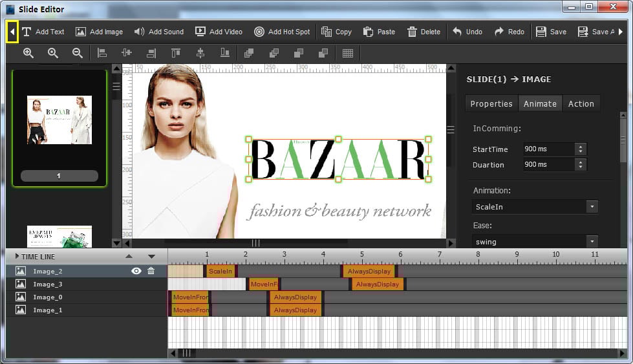Align objects to right edge
633x364 pixels.
click(x=151, y=53)
